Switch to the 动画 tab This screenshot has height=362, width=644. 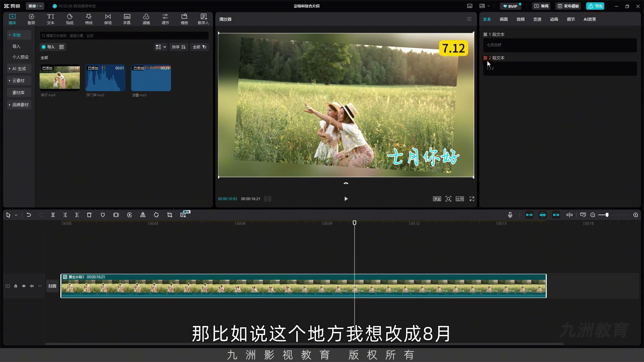(x=554, y=19)
